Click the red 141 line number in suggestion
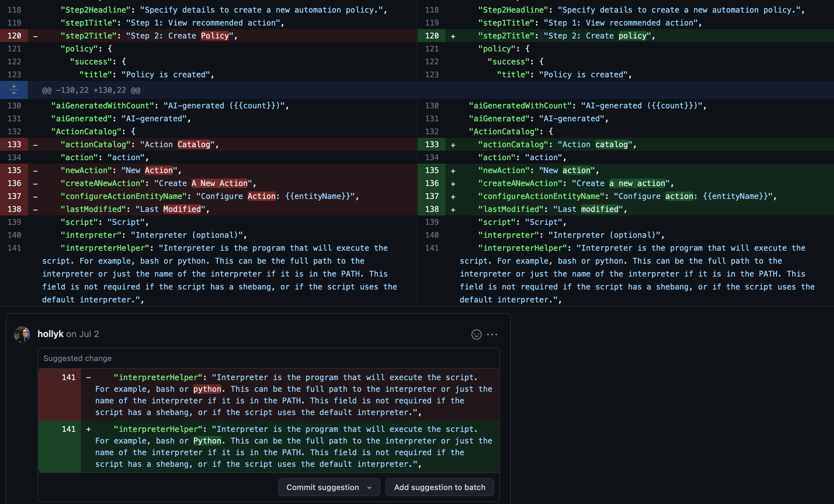This screenshot has width=834, height=504. pos(68,377)
